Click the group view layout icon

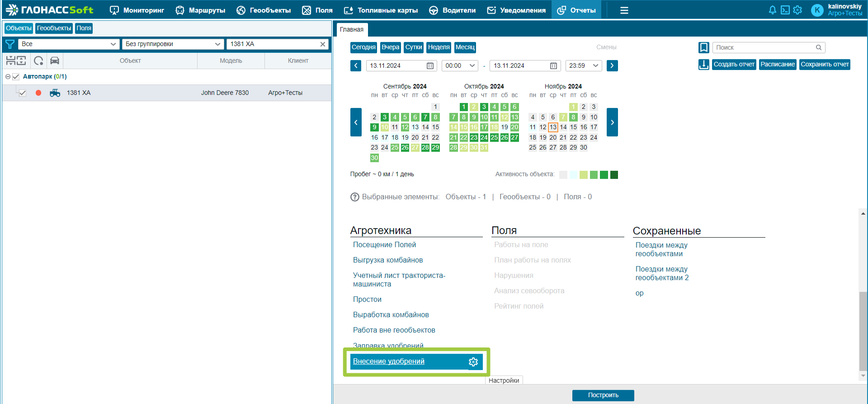click(16, 61)
